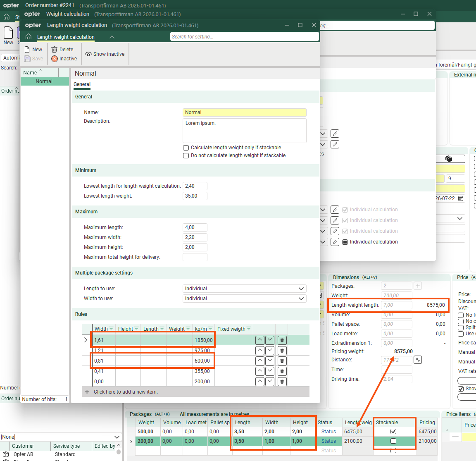
Task: Check Stackable for the 200,00 package
Action: tap(393, 441)
